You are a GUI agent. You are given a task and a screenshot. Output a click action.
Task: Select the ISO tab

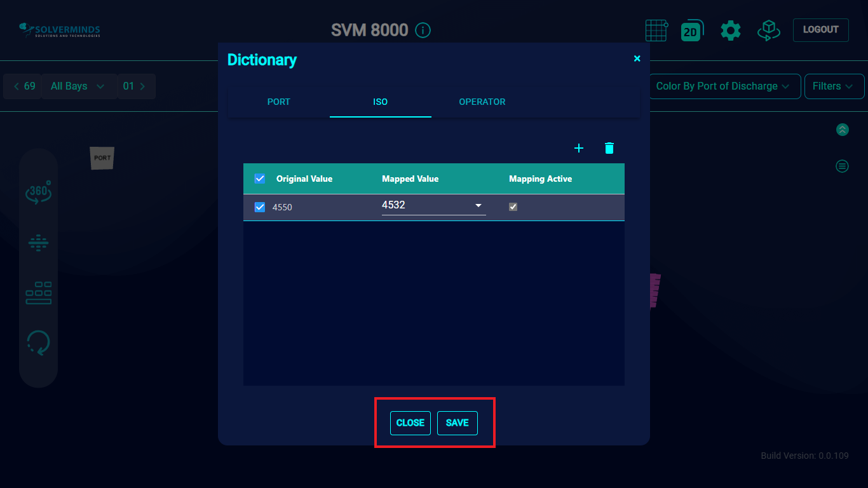tap(380, 102)
